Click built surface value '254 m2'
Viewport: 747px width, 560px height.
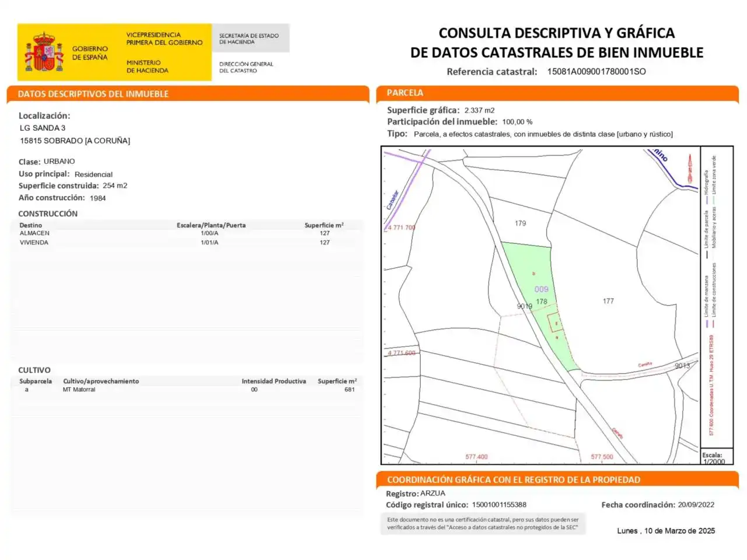point(115,185)
